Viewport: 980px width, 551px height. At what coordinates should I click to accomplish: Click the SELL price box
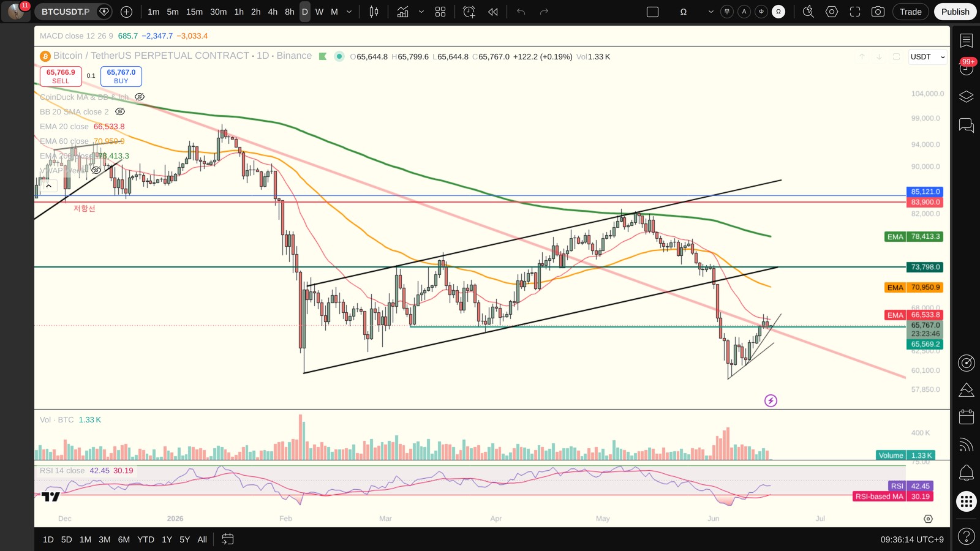[x=61, y=76]
